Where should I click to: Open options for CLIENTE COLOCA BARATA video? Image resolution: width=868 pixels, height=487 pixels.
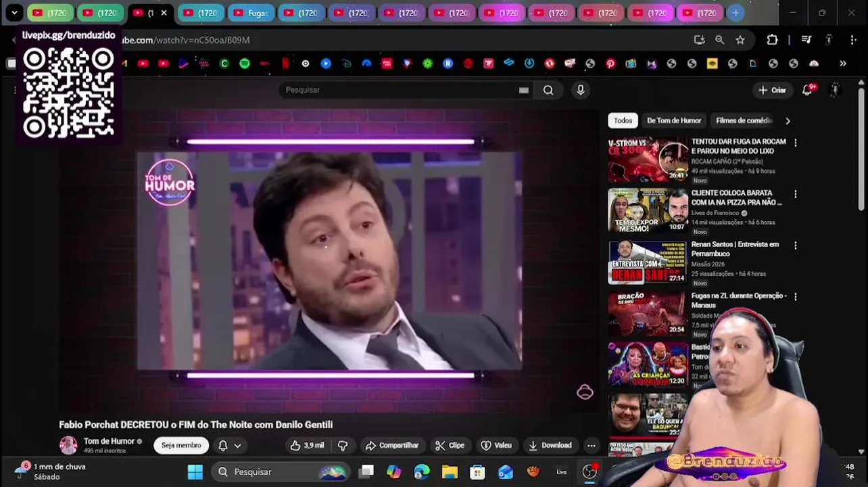click(x=796, y=194)
